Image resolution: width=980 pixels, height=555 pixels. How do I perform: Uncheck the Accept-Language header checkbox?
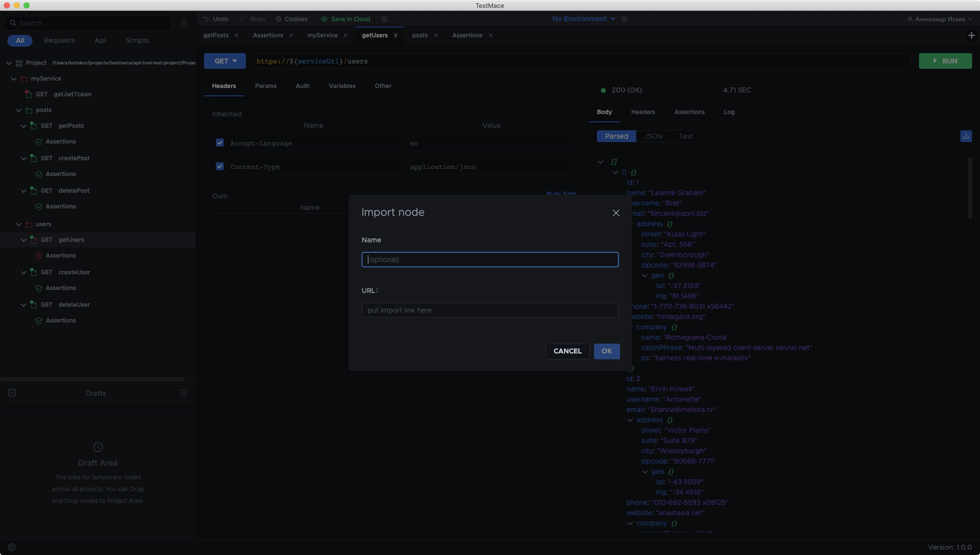pyautogui.click(x=220, y=143)
